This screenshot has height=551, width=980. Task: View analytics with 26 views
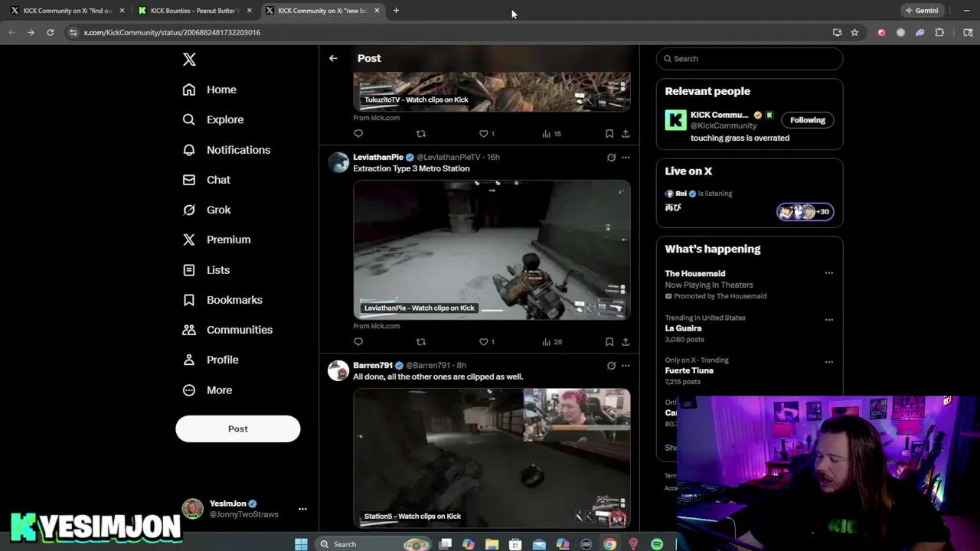(551, 341)
